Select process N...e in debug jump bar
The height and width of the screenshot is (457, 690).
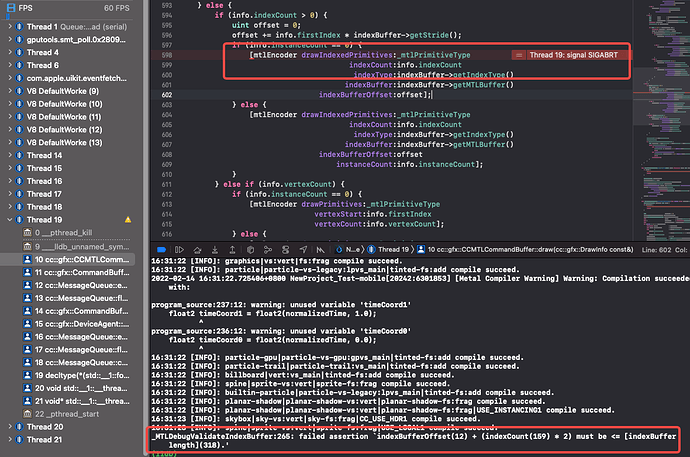pyautogui.click(x=348, y=250)
